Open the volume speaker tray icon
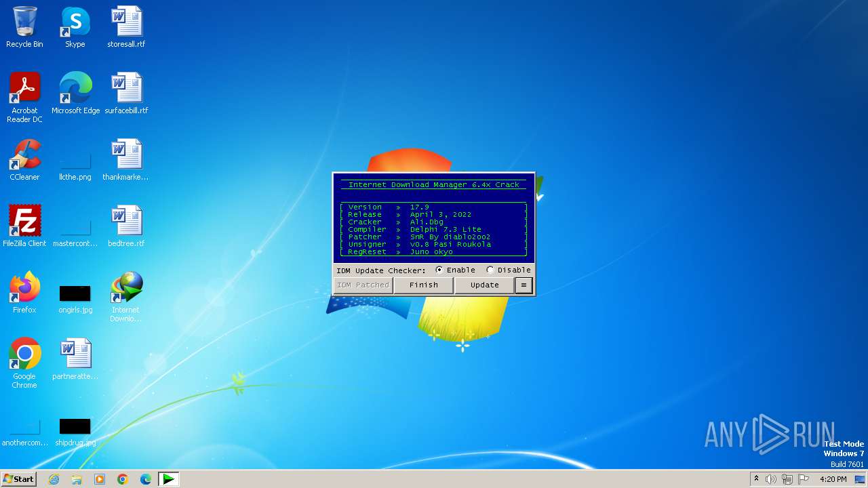Viewport: 868px width, 488px height. pyautogui.click(x=770, y=479)
